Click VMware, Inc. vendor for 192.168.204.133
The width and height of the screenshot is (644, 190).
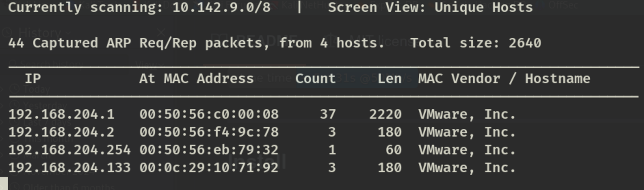tap(467, 167)
